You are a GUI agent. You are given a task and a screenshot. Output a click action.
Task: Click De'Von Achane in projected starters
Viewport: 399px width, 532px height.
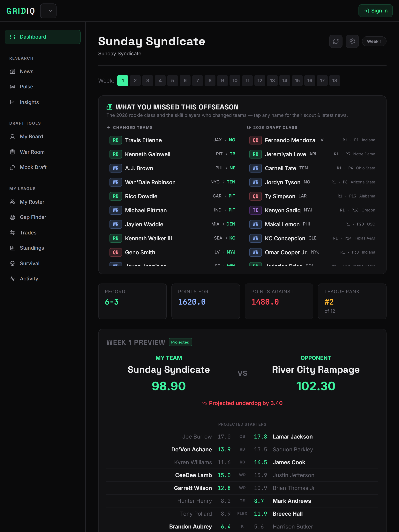(x=192, y=449)
